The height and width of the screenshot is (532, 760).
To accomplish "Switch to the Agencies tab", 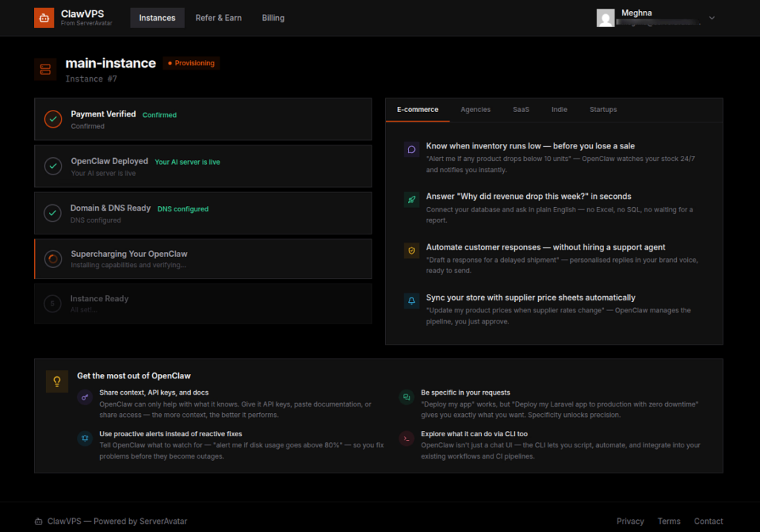I will click(x=476, y=109).
